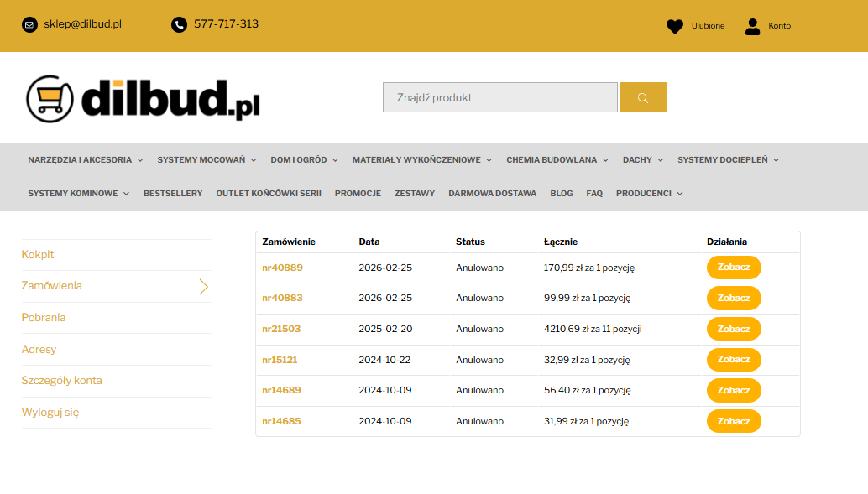Open Szczegóły konta in sidebar
868x494 pixels.
tap(61, 381)
